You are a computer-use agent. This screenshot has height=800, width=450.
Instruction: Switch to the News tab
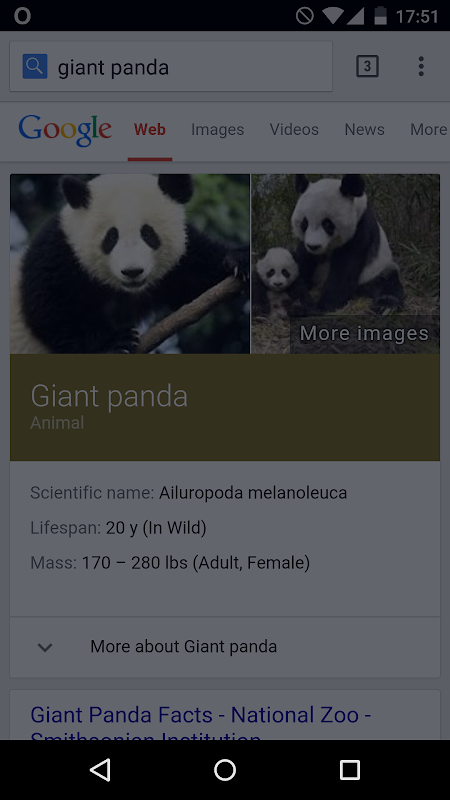point(364,130)
